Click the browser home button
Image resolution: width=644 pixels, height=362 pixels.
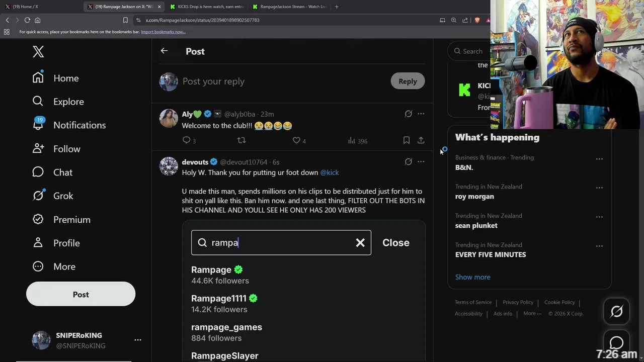point(37,20)
